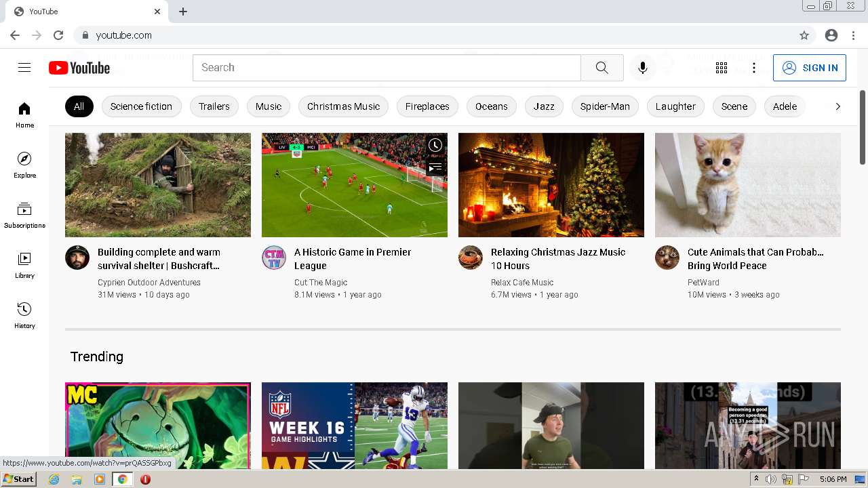868x488 pixels.
Task: Open Cyprien Outdoor Adventures channel name
Action: coord(149,283)
